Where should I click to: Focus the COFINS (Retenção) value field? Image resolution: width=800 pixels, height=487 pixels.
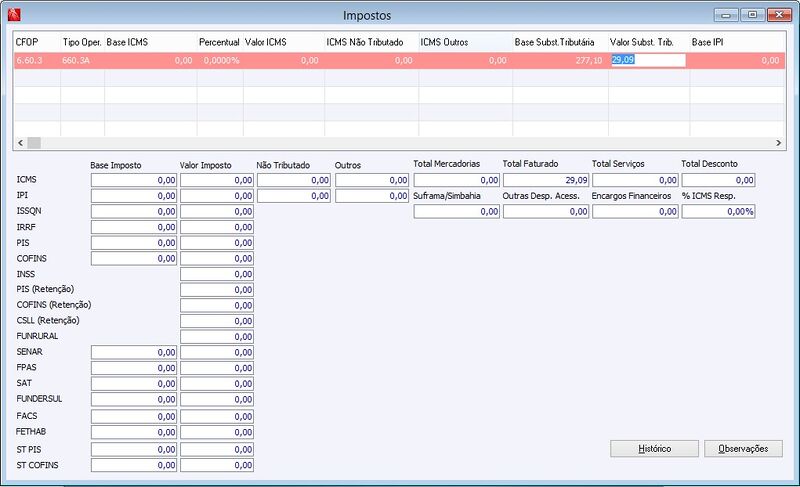[217, 305]
